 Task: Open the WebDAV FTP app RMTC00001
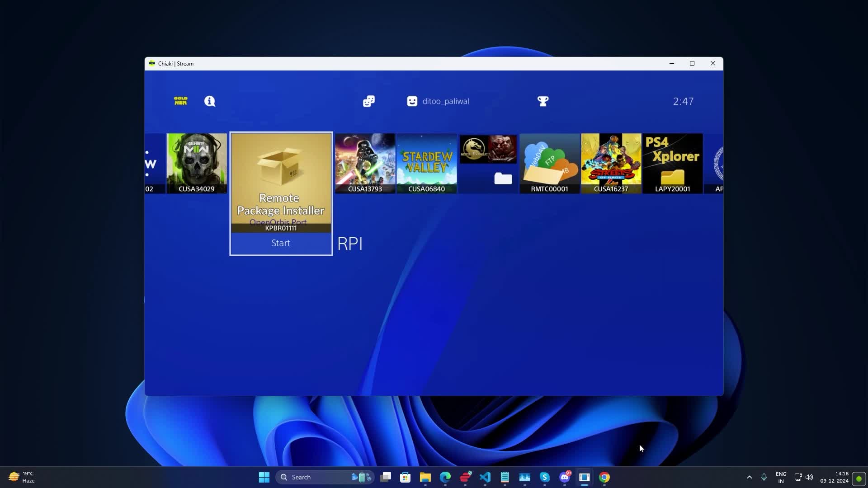pos(548,164)
